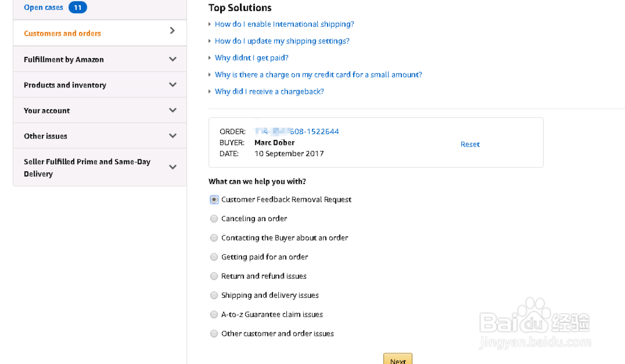
Task: Select Customer Feedback Removal Request option
Action: 214,199
